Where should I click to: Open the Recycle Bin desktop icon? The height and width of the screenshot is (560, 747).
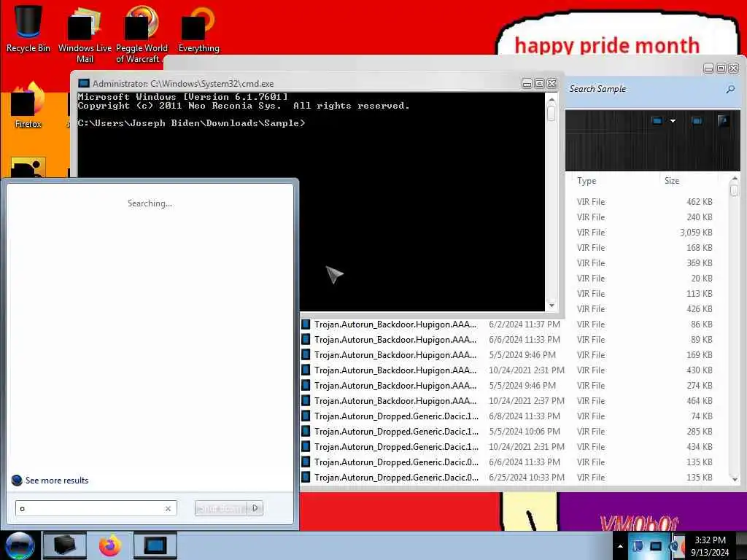pyautogui.click(x=28, y=28)
